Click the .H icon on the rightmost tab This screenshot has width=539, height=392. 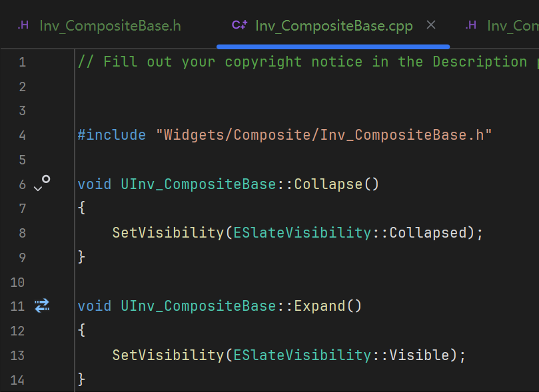(470, 25)
